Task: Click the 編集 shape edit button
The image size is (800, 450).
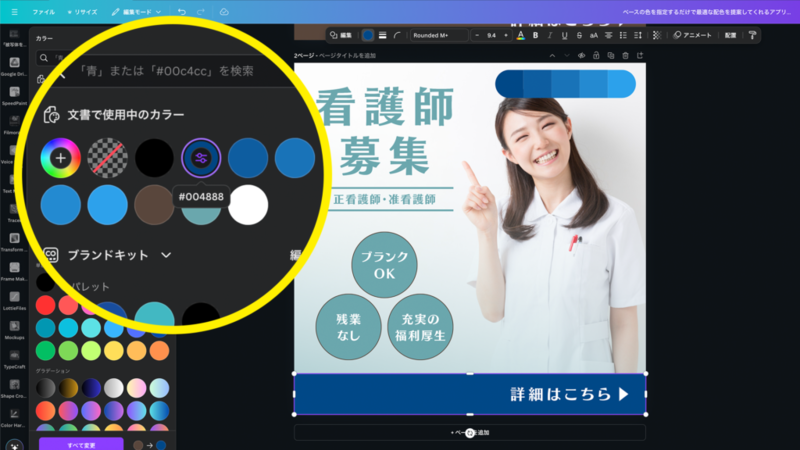Action: coord(341,35)
